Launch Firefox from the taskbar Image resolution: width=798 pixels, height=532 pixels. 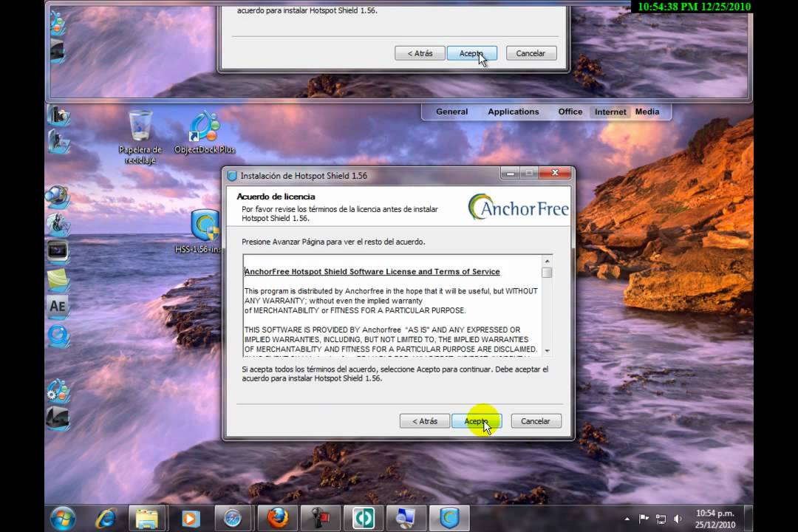pos(277,518)
